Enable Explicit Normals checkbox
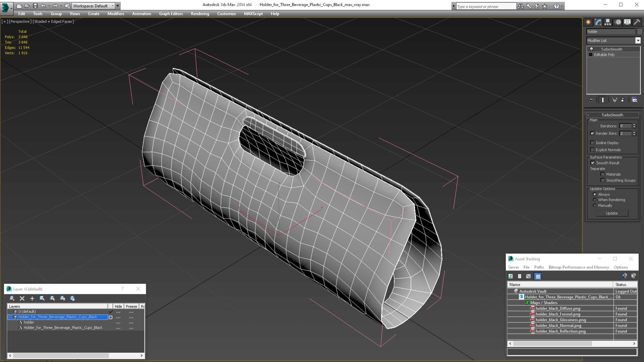 pos(592,150)
